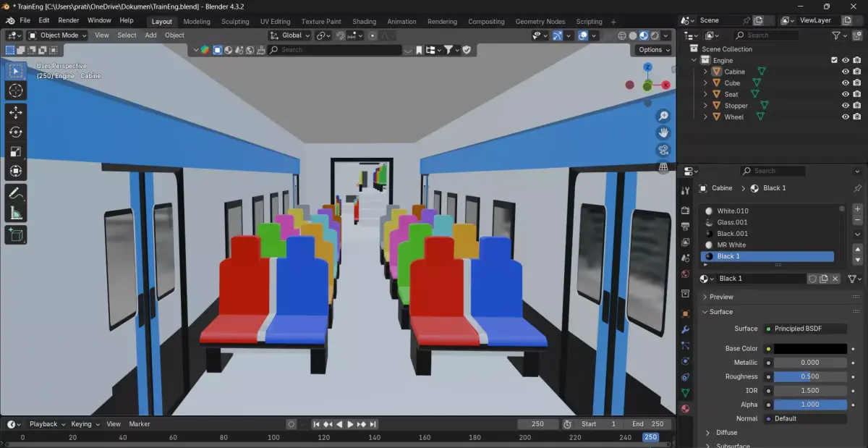Screen dimensions: 868x448
Task: Disable Cabine in renders camera icon
Action: [856, 72]
